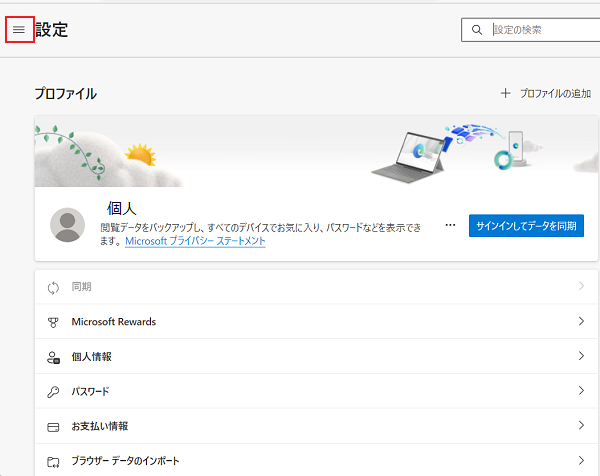Expand お支払い情報 with its arrow
Viewport: 600px width, 476px height.
[580, 426]
